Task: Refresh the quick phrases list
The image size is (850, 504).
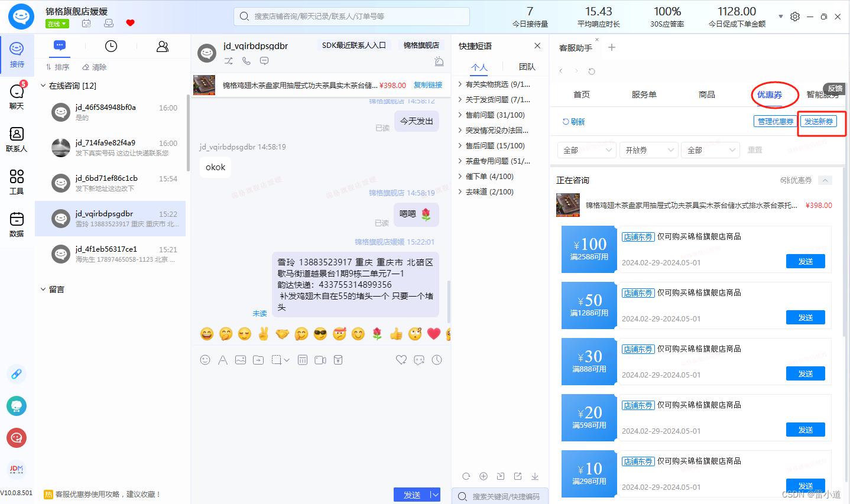Action: [466, 476]
